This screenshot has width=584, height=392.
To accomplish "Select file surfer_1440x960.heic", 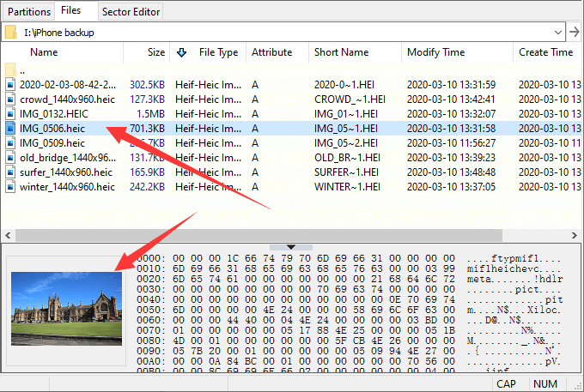I will [66, 172].
